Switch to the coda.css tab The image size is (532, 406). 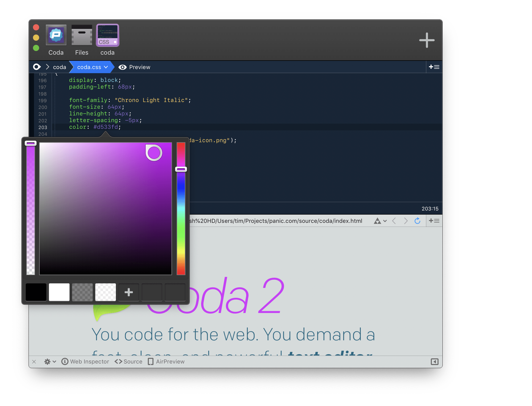click(x=91, y=66)
